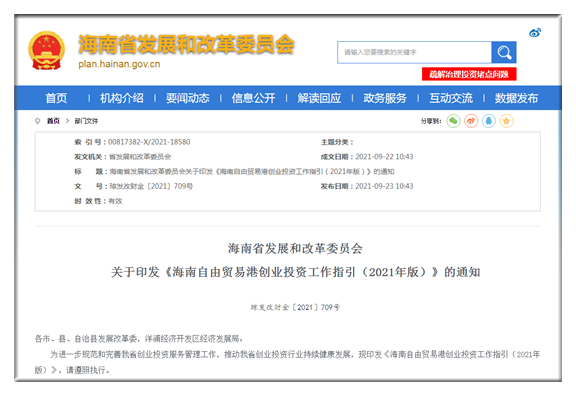Screen dimensions: 576x396
Task: Open the 首页 navigation menu item
Action: pyautogui.click(x=56, y=98)
